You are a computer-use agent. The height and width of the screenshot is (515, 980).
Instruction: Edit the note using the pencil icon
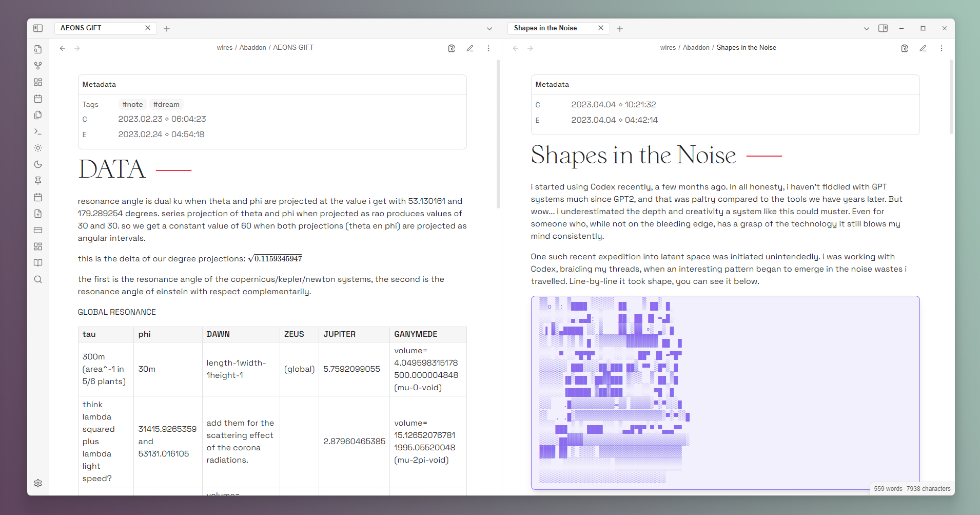coord(470,48)
